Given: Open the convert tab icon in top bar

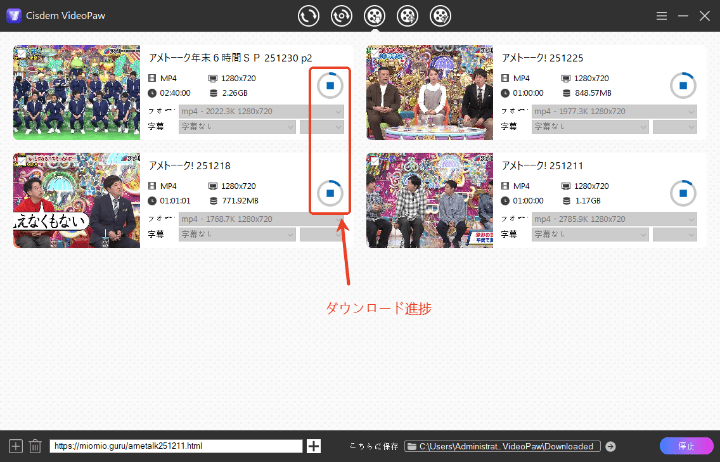Looking at the screenshot, I should 308,16.
